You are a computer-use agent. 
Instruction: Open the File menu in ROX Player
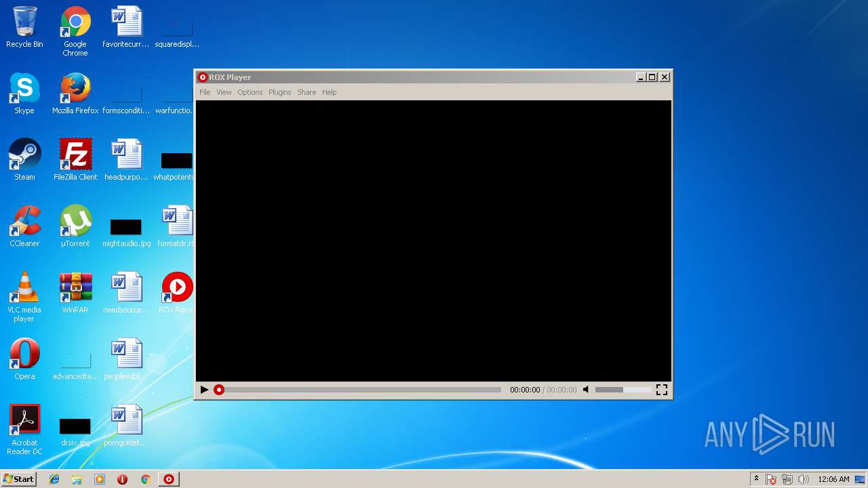[205, 92]
